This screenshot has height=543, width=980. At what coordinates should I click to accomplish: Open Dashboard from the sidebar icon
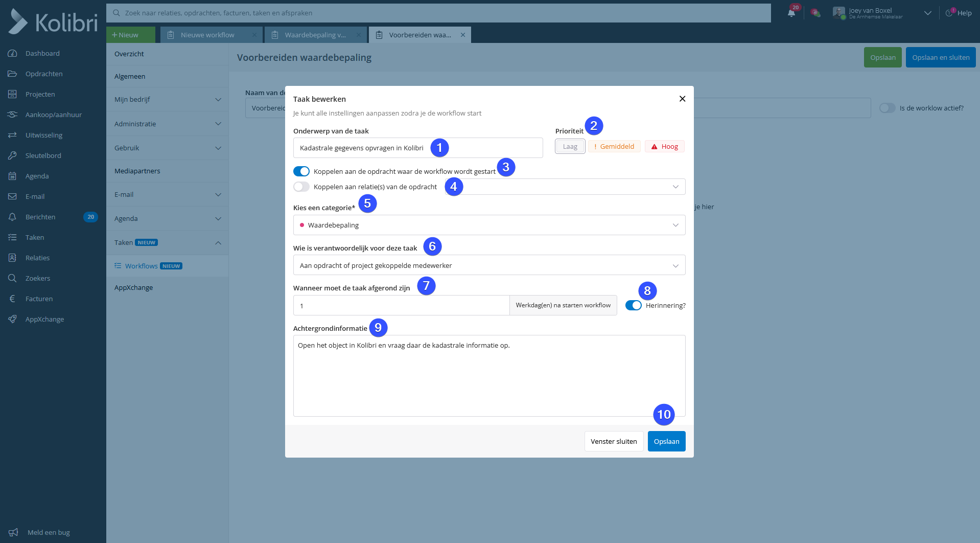pyautogui.click(x=13, y=53)
